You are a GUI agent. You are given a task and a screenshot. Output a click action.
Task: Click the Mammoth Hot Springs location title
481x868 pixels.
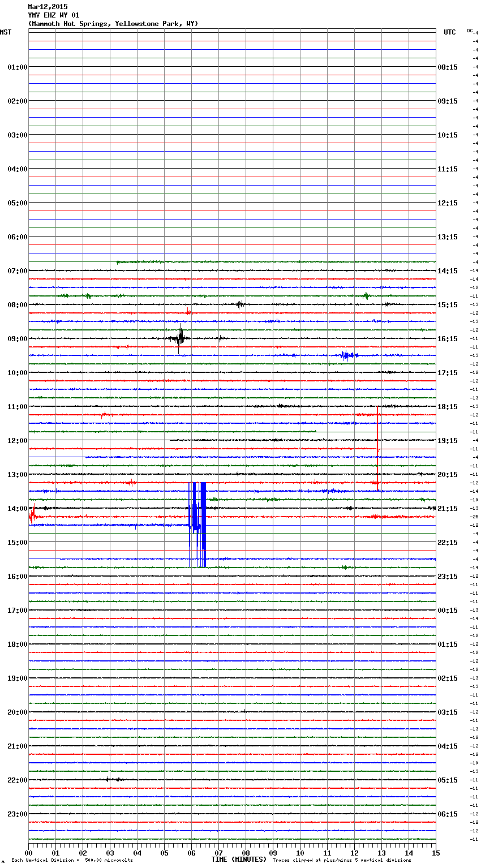(113, 24)
